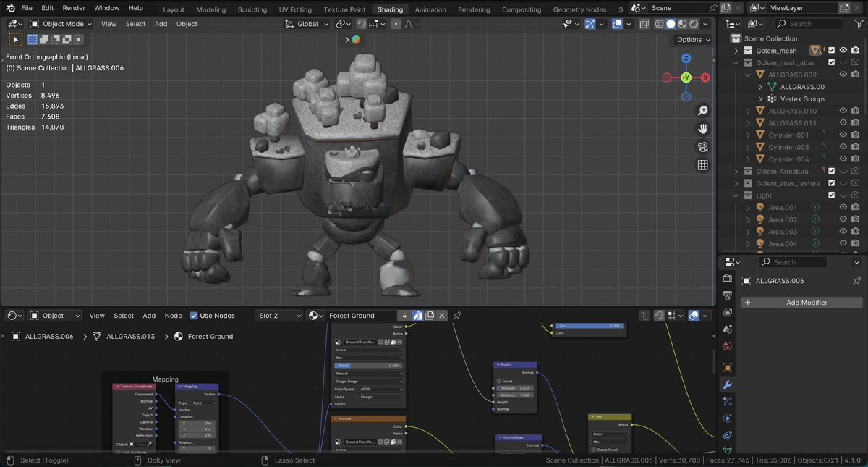Screen dimensions: 868x467
Task: Open the Render menu
Action: pos(74,8)
